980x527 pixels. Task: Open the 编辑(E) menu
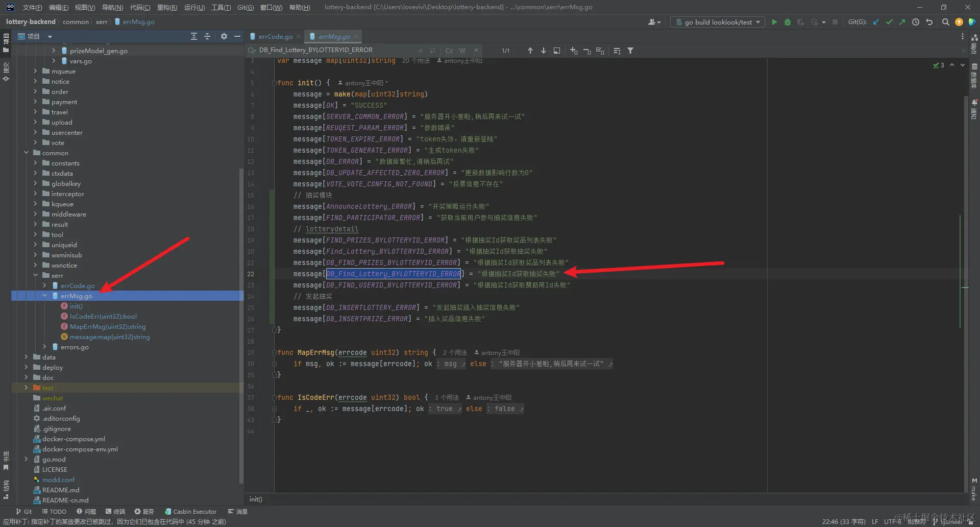(59, 7)
